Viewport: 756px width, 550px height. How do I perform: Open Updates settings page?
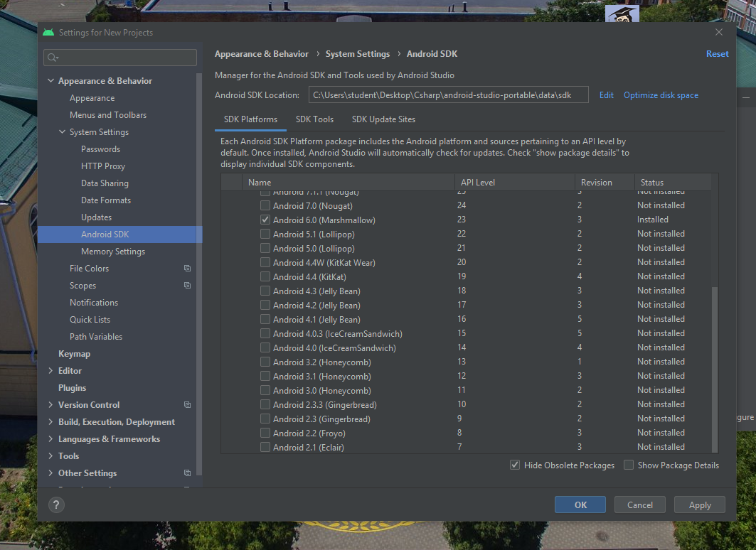[97, 217]
